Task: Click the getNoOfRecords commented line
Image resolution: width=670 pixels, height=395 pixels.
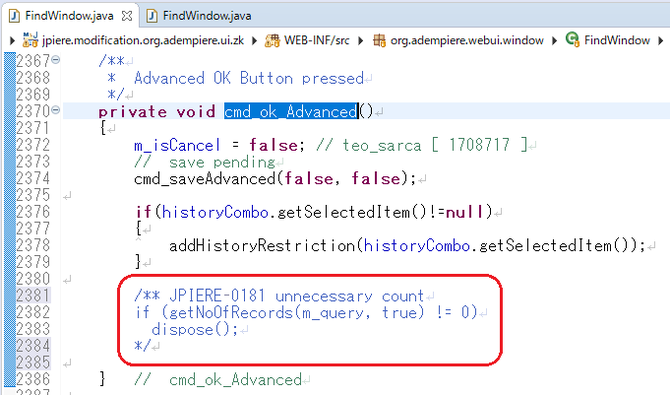Action: (x=306, y=313)
